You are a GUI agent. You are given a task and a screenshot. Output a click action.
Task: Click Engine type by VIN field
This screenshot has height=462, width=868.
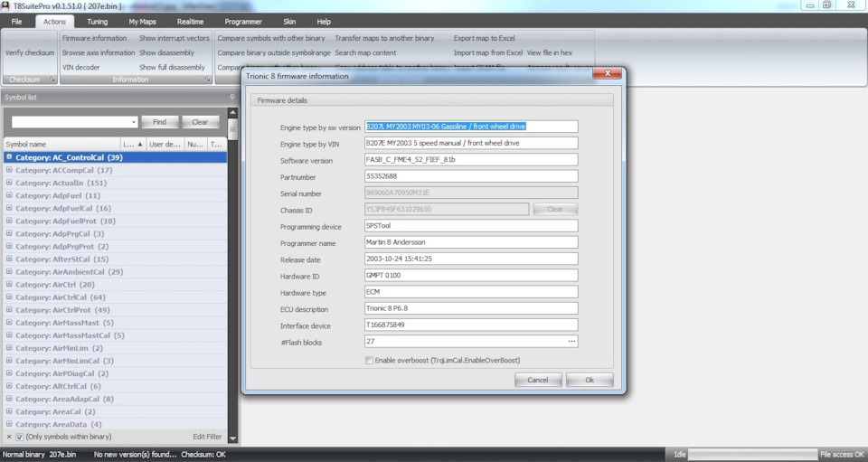tap(471, 144)
